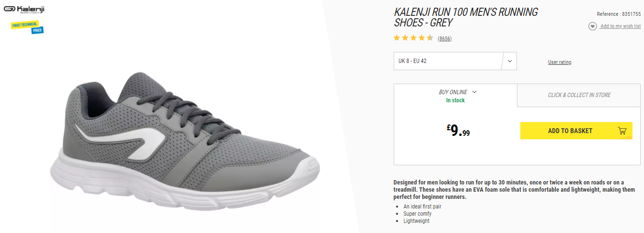Click the First Technical Price badge

27,27
